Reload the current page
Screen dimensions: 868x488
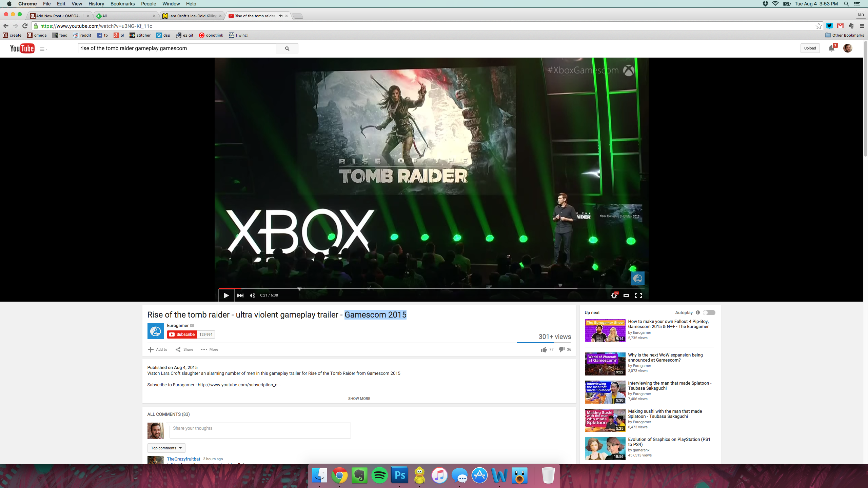point(25,26)
